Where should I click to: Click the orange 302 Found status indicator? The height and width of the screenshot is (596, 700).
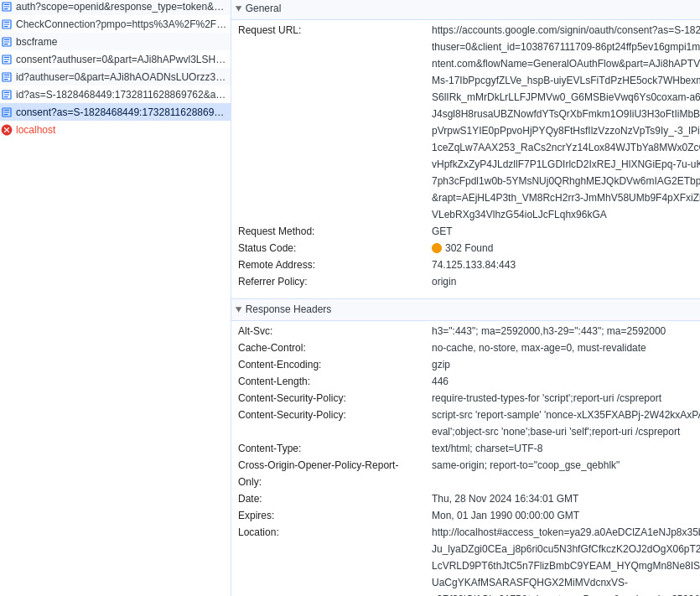point(437,248)
